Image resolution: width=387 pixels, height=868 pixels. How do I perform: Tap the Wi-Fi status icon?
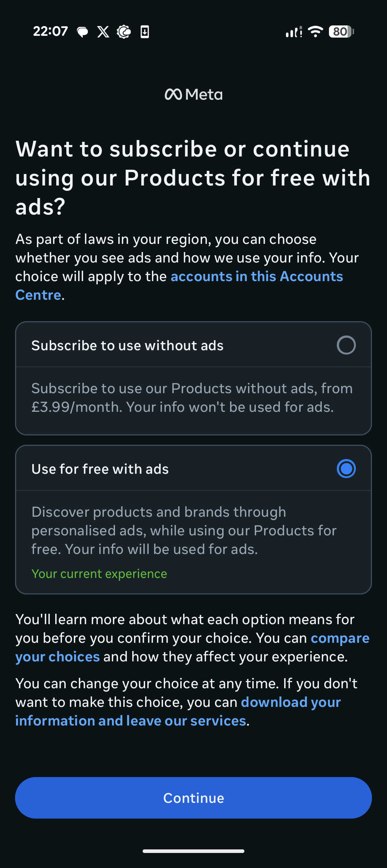coord(316,32)
